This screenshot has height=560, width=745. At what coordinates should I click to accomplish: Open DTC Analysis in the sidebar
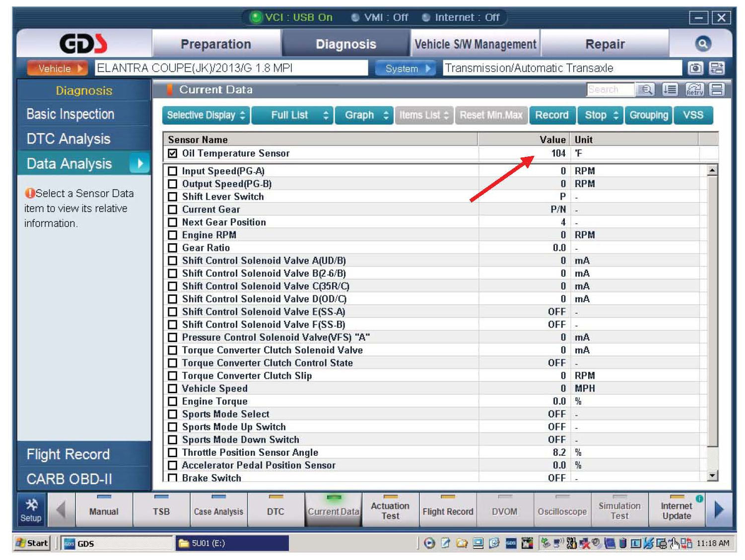68,139
